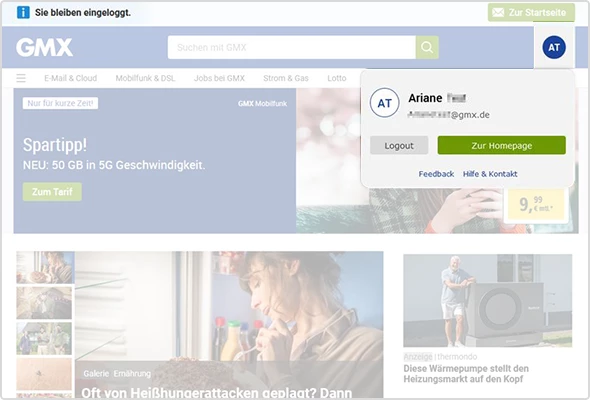Screen dimensions: 590x400
Task: Click the AT profile circle beside Ariane
Action: (x=385, y=103)
